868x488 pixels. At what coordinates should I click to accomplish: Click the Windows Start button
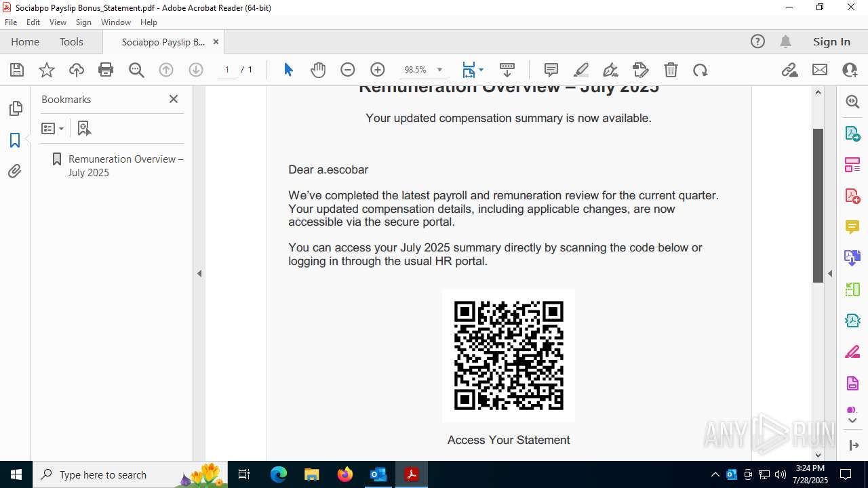coord(16,474)
